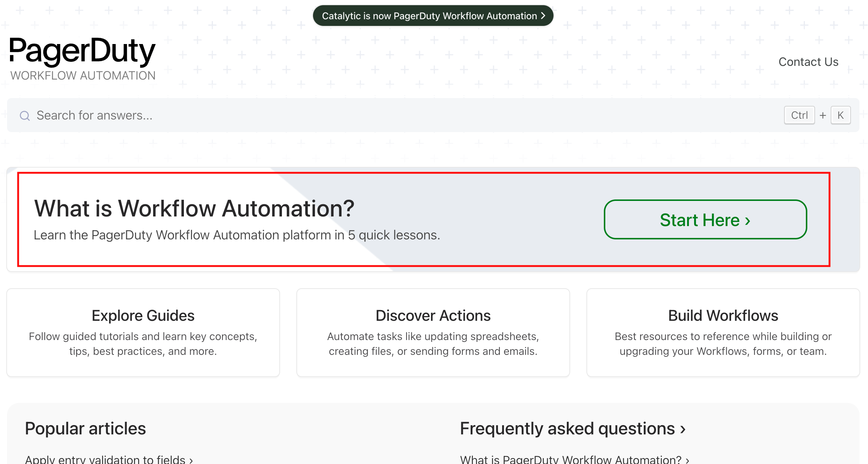The image size is (868, 464).
Task: Click the K keyboard shortcut badge
Action: (841, 115)
